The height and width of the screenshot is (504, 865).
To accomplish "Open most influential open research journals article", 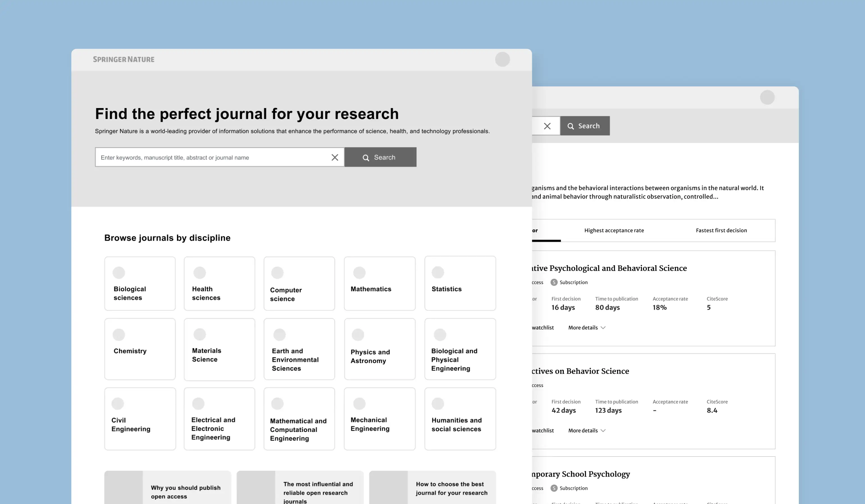I will tap(300, 487).
